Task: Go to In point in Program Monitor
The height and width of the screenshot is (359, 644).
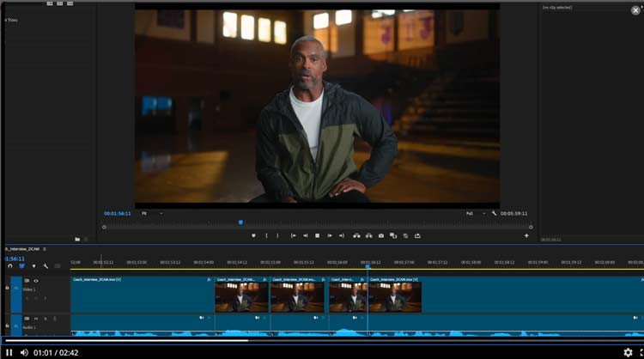Action: click(x=294, y=236)
